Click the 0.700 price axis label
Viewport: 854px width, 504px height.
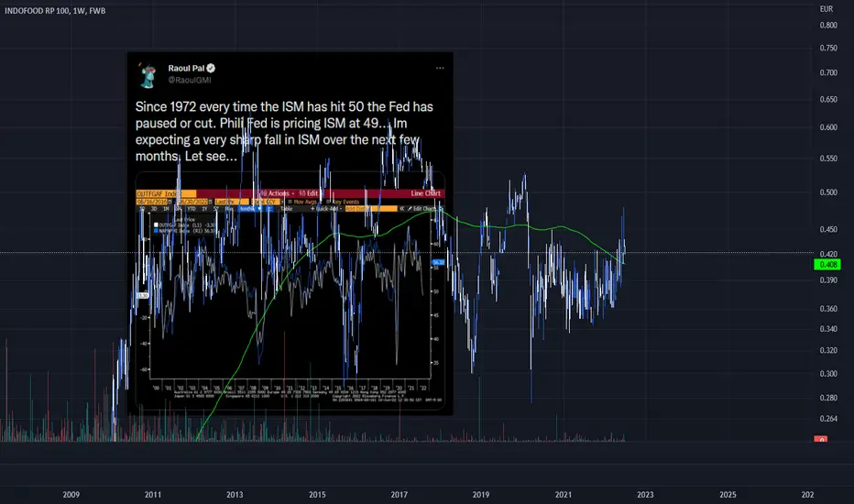point(828,72)
